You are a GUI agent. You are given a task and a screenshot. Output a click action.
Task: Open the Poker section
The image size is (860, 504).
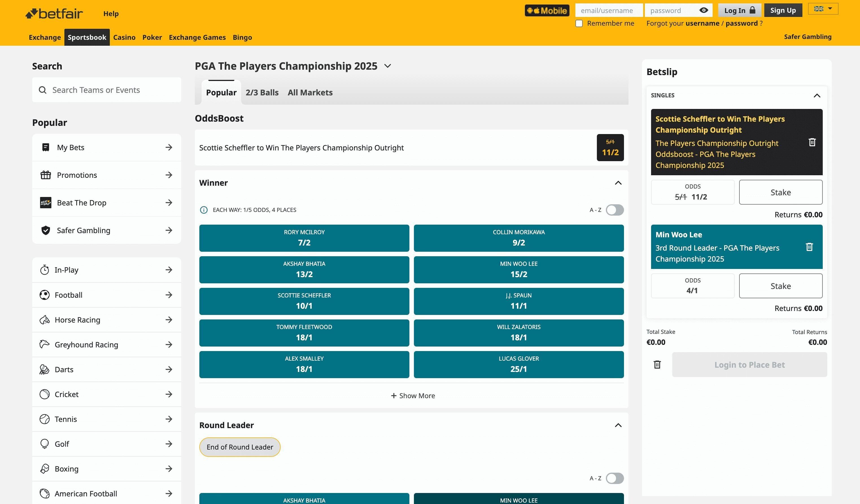coord(152,37)
